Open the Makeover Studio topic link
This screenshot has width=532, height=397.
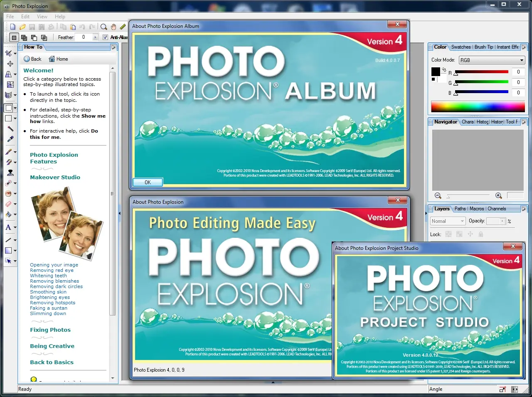55,177
